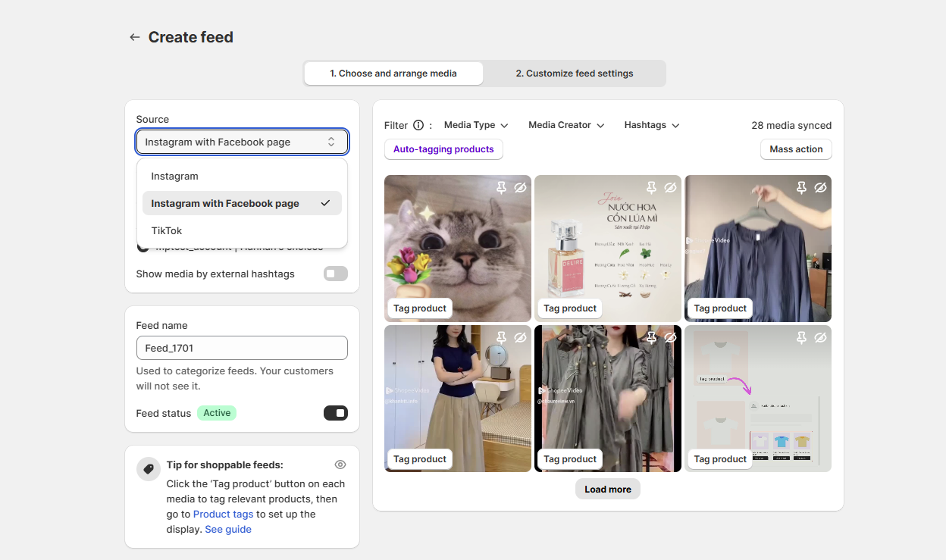This screenshot has height=560, width=946.
Task: Click the Feed name input field
Action: pyautogui.click(x=242, y=348)
